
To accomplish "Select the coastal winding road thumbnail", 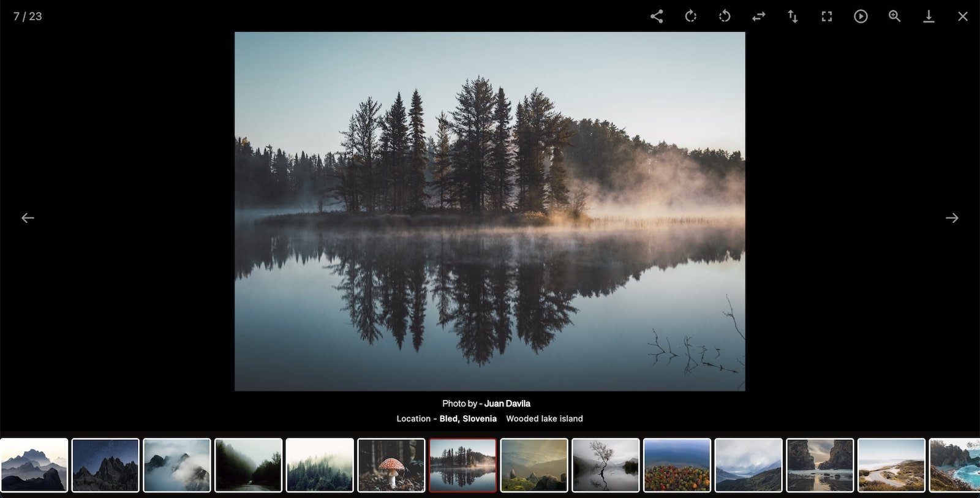I will coord(891,465).
